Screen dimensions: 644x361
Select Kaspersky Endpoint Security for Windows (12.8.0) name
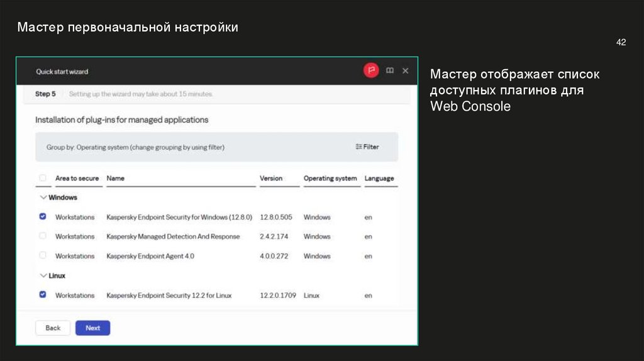tap(179, 217)
